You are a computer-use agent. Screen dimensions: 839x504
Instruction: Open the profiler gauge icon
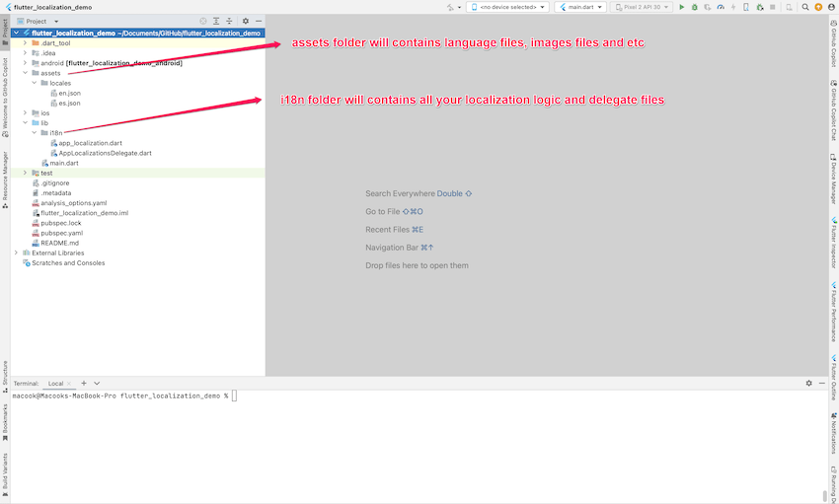(x=721, y=7)
